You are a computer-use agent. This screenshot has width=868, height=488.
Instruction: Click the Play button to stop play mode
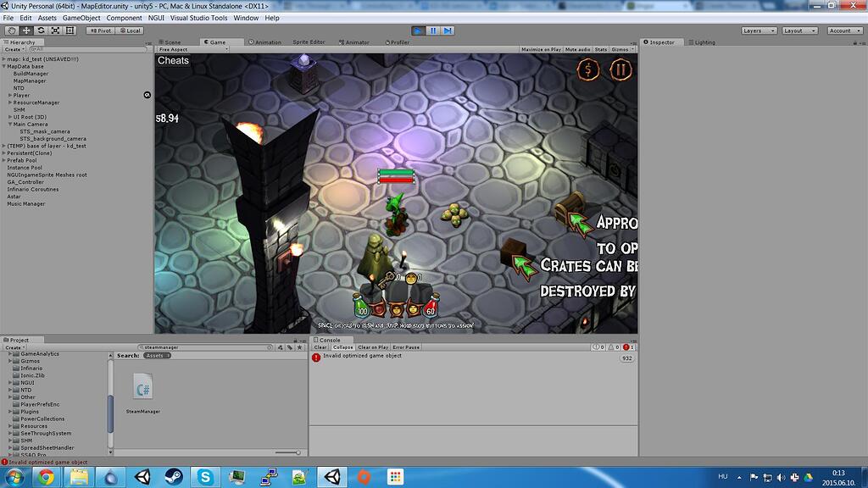pos(418,30)
